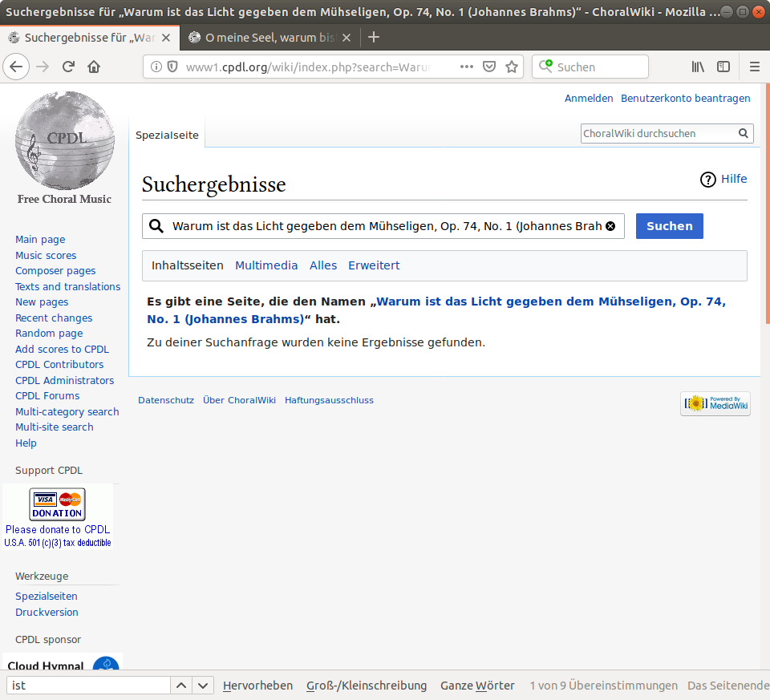Select the Multimedia search tab
Screen dimensions: 770x700
coord(266,265)
